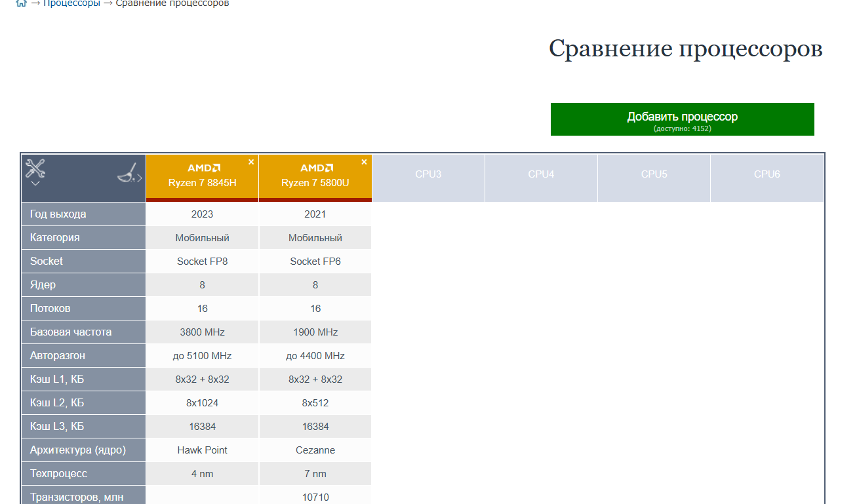Click the green Добавить процессор button
The width and height of the screenshot is (857, 504).
click(x=683, y=119)
